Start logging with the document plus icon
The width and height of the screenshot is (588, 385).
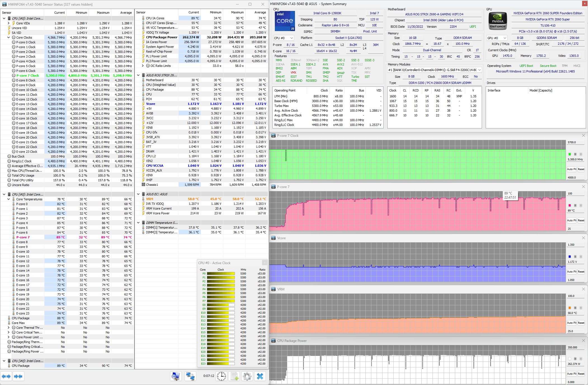point(235,376)
